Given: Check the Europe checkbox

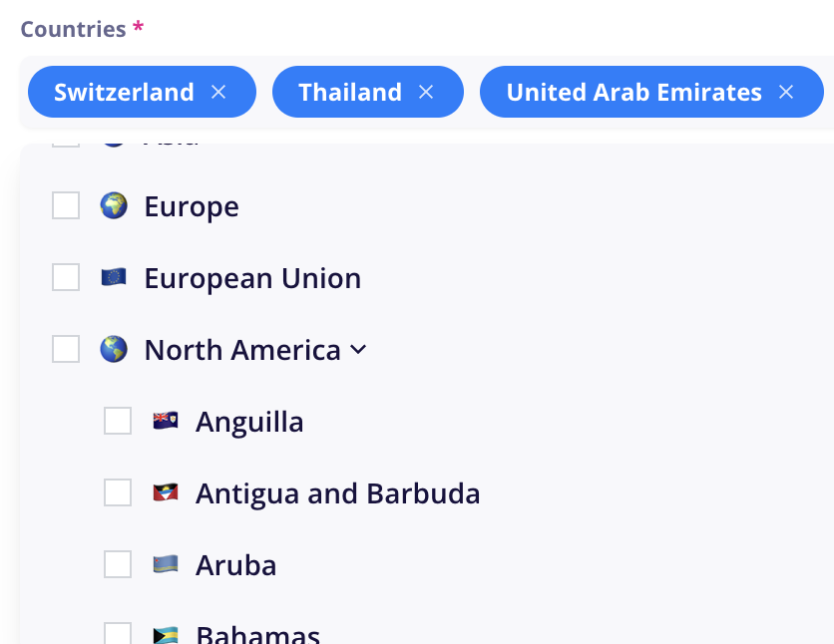Looking at the screenshot, I should click(66, 205).
